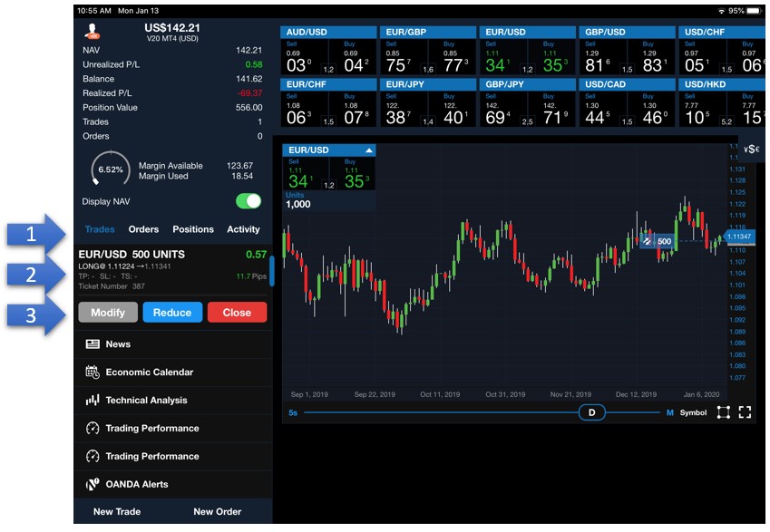Open the Activity tab
The width and height of the screenshot is (770, 532).
pos(243,229)
